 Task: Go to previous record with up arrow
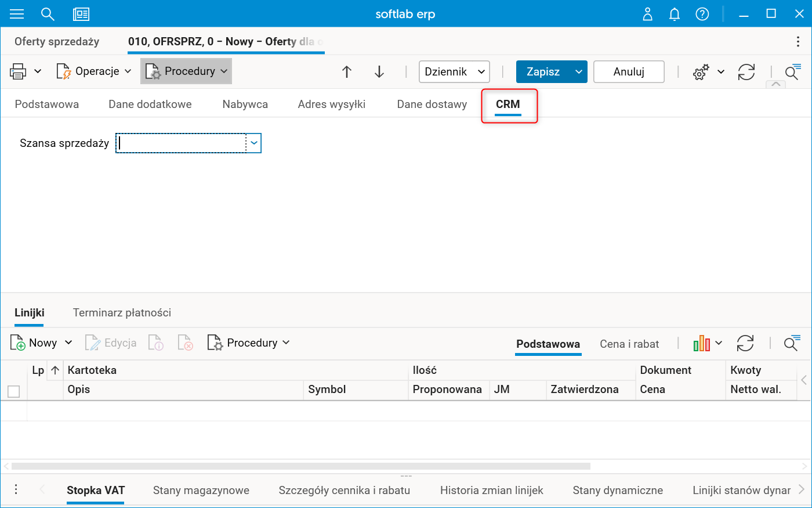tap(347, 71)
